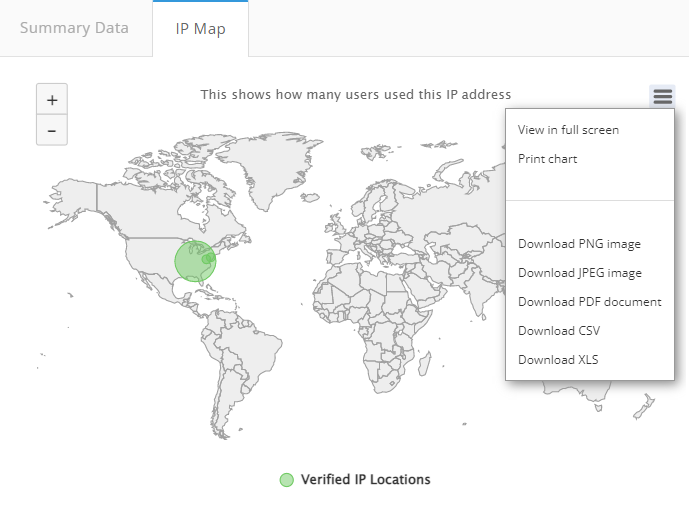The width and height of the screenshot is (689, 514).
Task: Click the green Verified IP Locations legend circle
Action: click(x=286, y=480)
